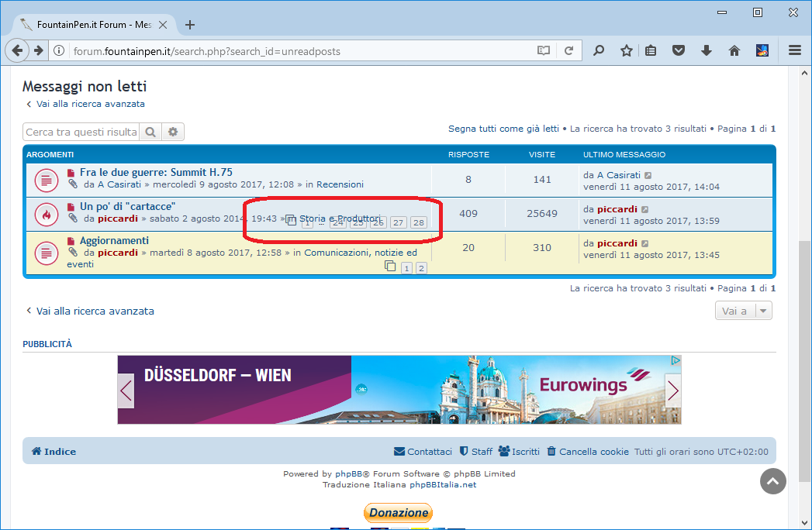Screen dimensions: 812x530
Task: Click the yellow Donazione button
Action: (x=398, y=513)
